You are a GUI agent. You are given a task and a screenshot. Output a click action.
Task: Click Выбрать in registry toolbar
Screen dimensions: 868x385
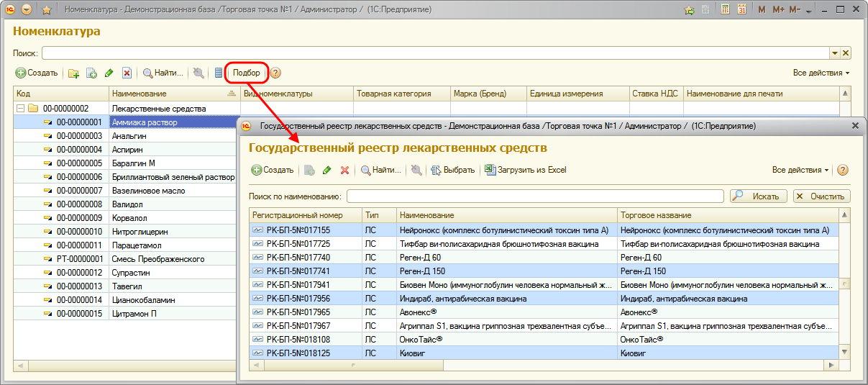click(453, 170)
